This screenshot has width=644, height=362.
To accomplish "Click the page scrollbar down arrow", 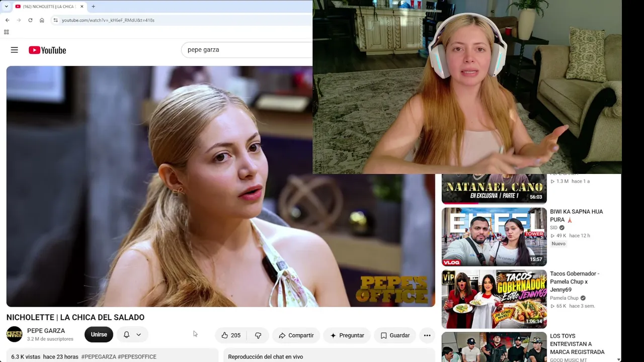I will pos(619,359).
